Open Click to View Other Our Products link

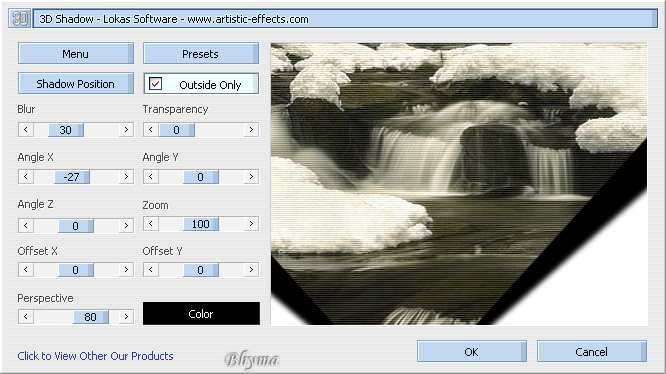point(96,356)
